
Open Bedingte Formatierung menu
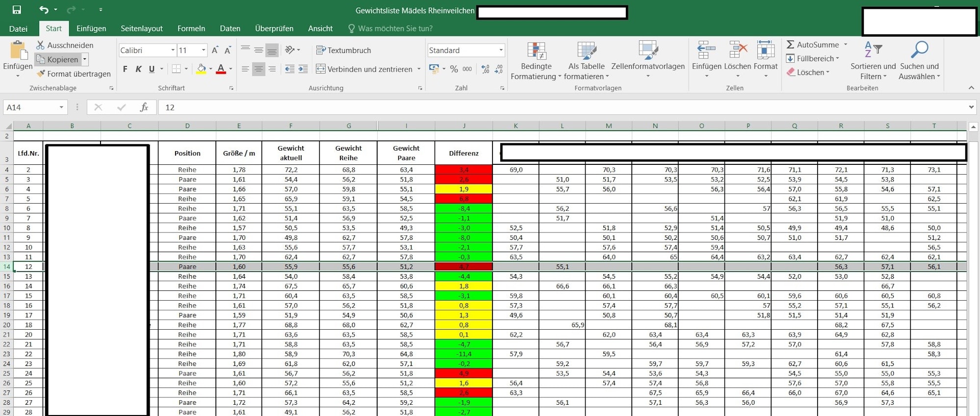pyautogui.click(x=536, y=61)
